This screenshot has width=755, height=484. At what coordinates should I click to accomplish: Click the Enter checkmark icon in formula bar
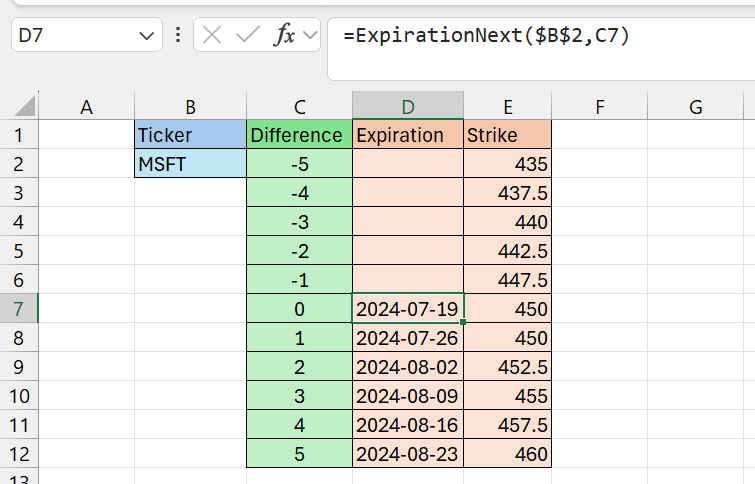pyautogui.click(x=247, y=36)
